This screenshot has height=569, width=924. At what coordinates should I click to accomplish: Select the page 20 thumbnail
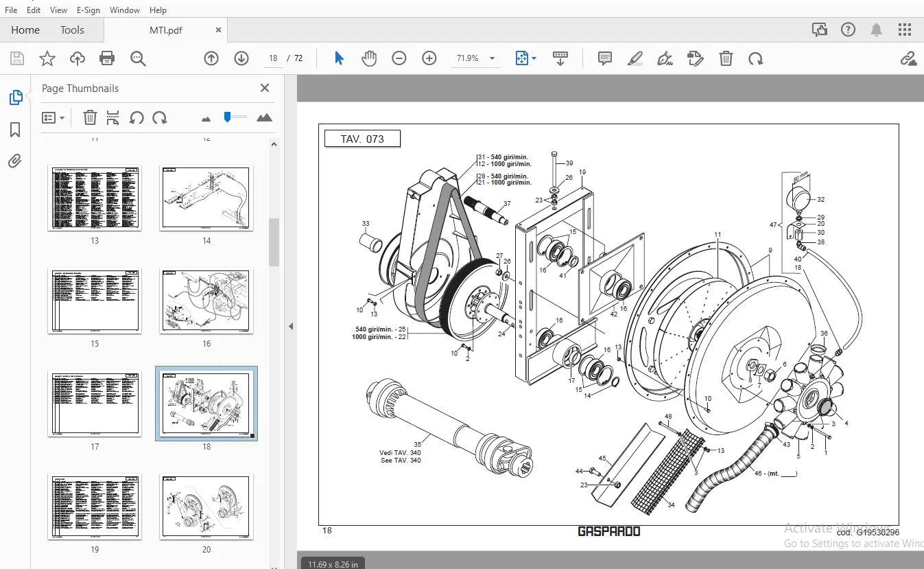tap(206, 507)
